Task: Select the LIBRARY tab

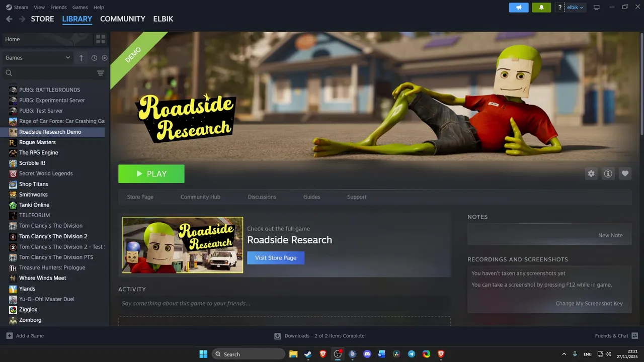Action: [77, 19]
